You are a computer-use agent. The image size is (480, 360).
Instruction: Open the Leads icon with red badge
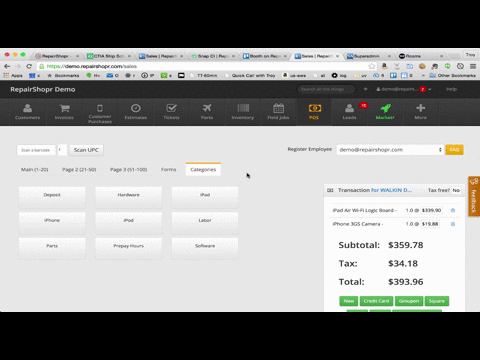click(349, 108)
